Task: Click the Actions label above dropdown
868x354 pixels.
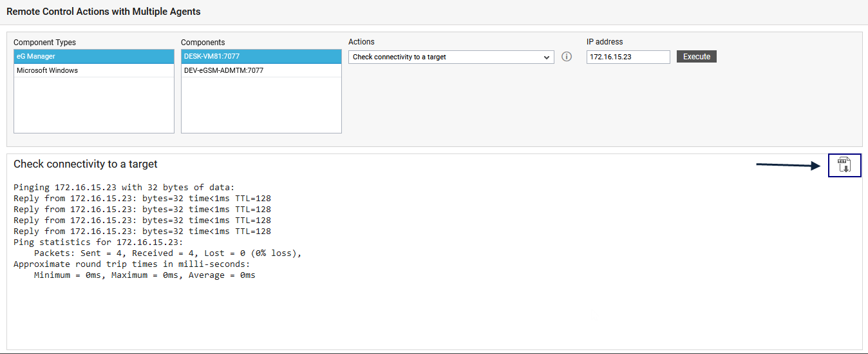Action: tap(361, 42)
